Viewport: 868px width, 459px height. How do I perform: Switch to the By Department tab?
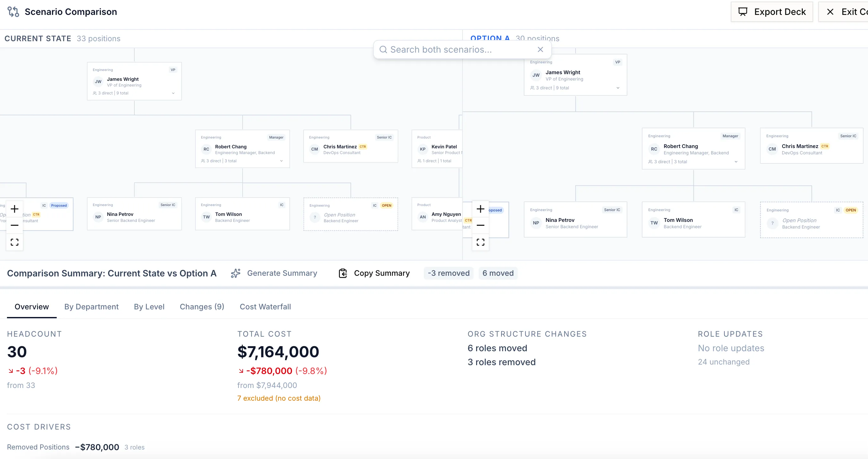point(91,307)
